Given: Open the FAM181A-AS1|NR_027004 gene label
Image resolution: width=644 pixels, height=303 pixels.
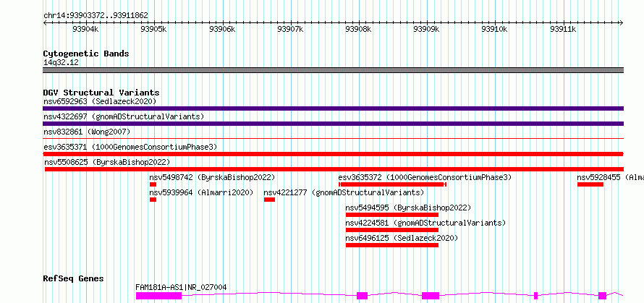Looking at the screenshot, I should point(181,287).
